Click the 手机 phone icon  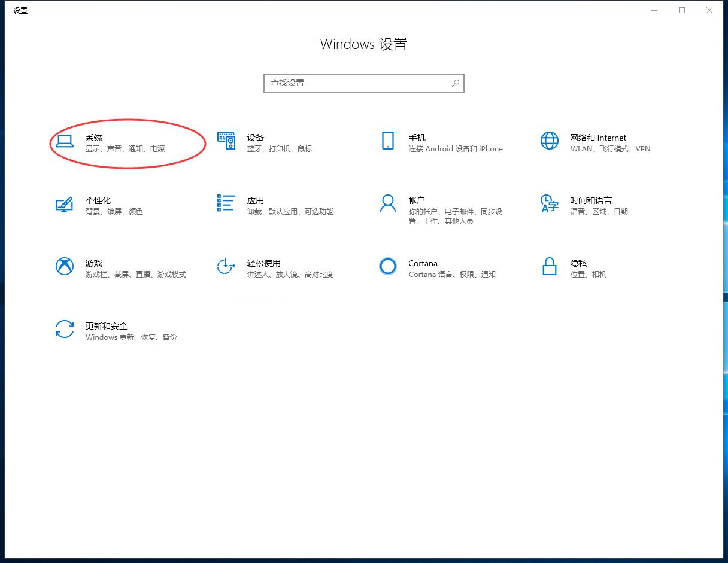coord(388,141)
